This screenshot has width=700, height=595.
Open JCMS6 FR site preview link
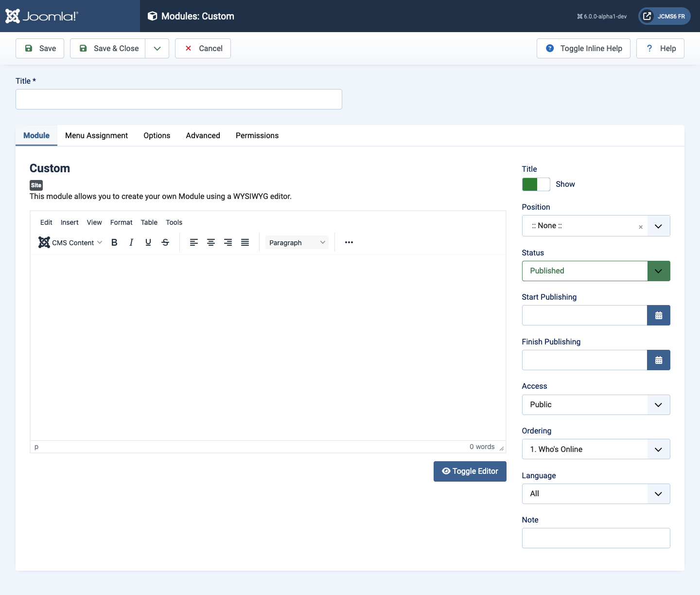click(665, 16)
